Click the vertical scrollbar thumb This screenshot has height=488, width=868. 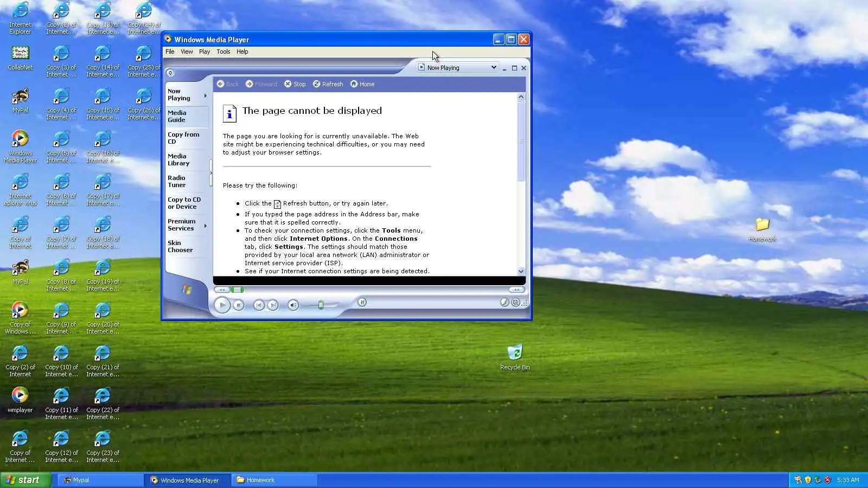point(521,141)
